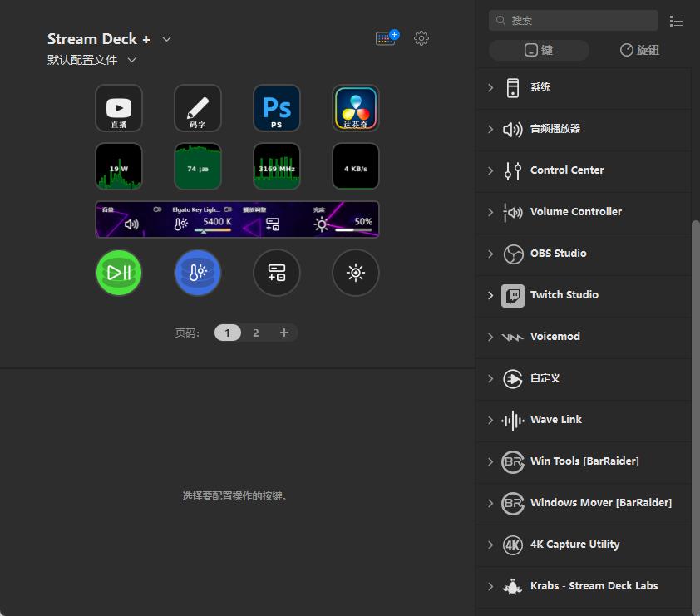Click the OBS Studio plugin icon
Image resolution: width=700 pixels, height=616 pixels.
[x=513, y=254]
